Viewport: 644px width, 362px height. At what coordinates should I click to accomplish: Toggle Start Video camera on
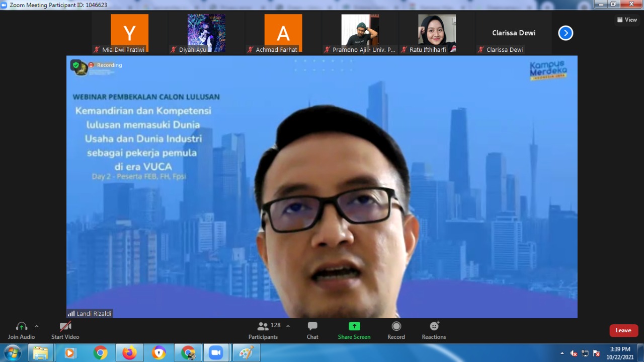tap(65, 327)
